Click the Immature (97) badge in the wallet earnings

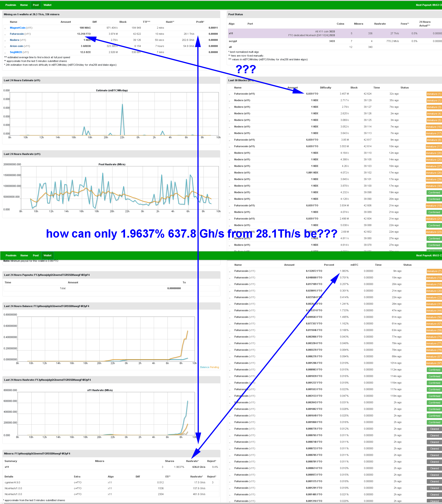(x=434, y=363)
